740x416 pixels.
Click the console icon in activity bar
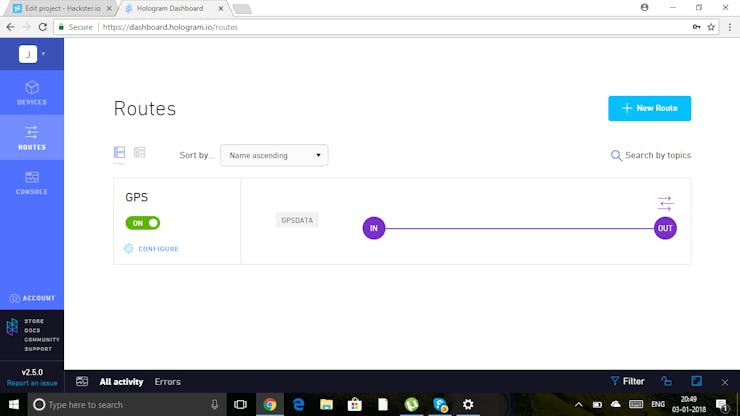pos(82,382)
